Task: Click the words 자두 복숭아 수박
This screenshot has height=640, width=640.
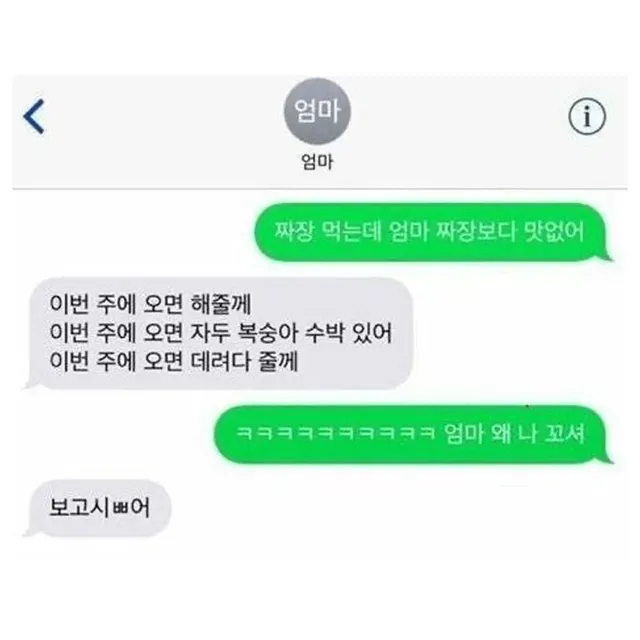Action: [267, 333]
